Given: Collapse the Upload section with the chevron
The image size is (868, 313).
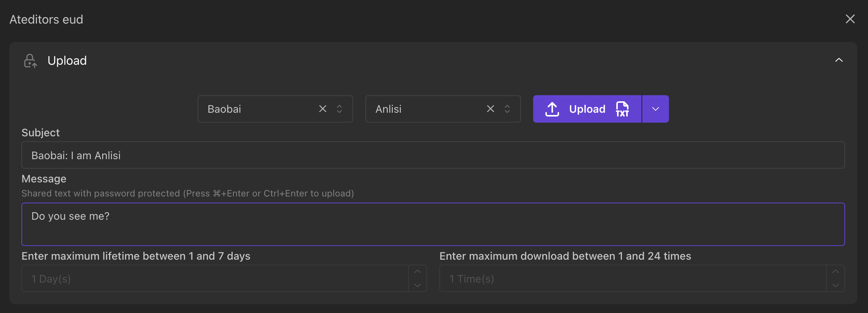Looking at the screenshot, I should pos(839,60).
